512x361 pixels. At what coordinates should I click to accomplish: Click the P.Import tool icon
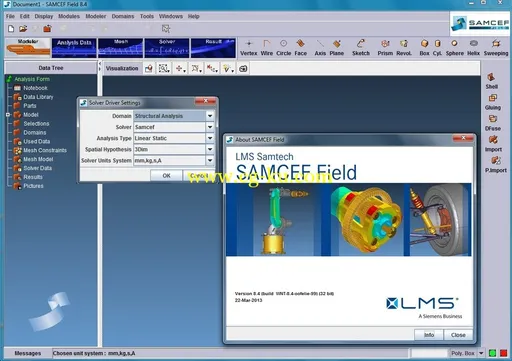click(496, 161)
